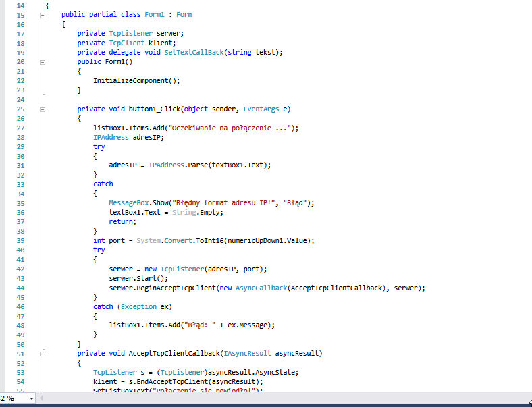532x407 pixels.
Task: Click the EndAcceptTcpClient call on line 54
Action: [172, 382]
